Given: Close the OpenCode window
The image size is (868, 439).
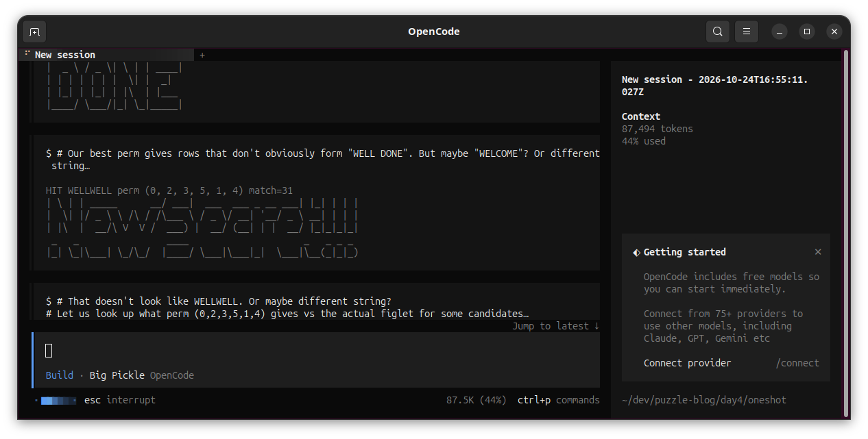Looking at the screenshot, I should pos(834,32).
